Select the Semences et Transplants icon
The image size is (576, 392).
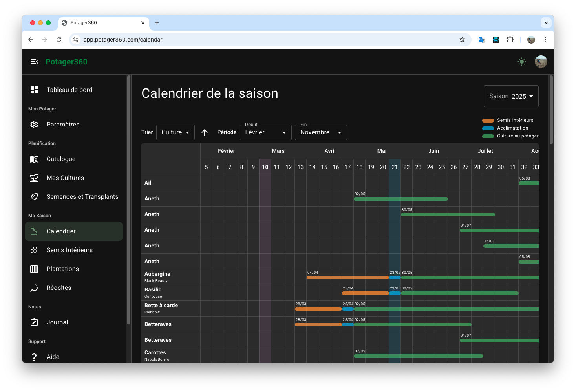click(x=34, y=196)
